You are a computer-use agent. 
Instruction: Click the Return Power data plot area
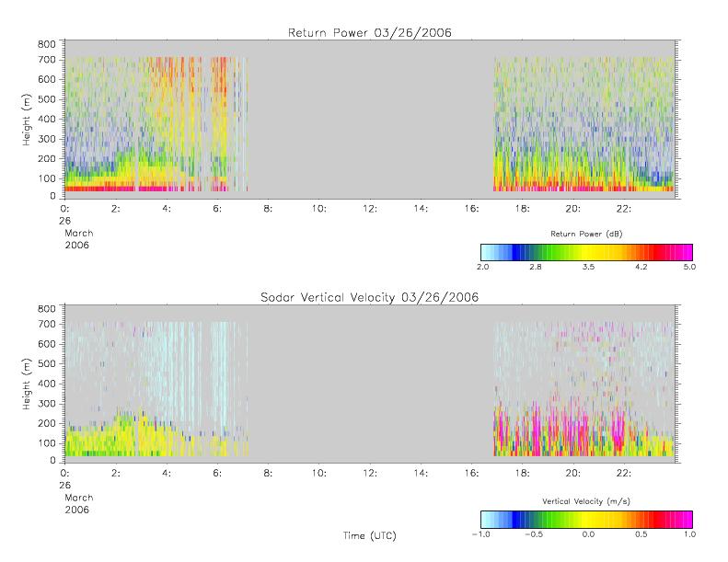370,120
